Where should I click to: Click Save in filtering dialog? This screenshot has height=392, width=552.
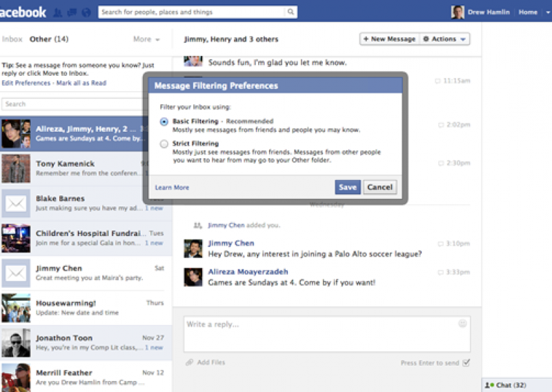pyautogui.click(x=348, y=187)
